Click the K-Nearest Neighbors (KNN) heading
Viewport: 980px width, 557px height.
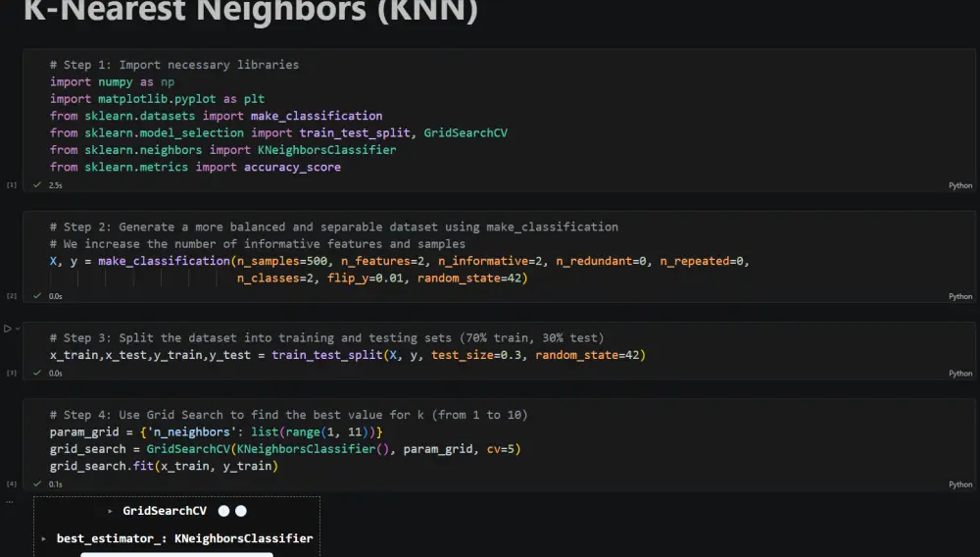point(251,11)
